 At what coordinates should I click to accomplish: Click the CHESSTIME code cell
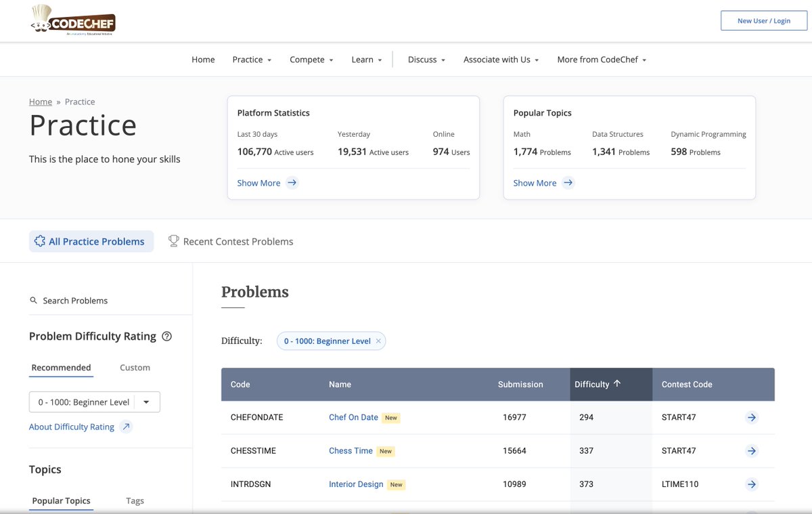[253, 450]
